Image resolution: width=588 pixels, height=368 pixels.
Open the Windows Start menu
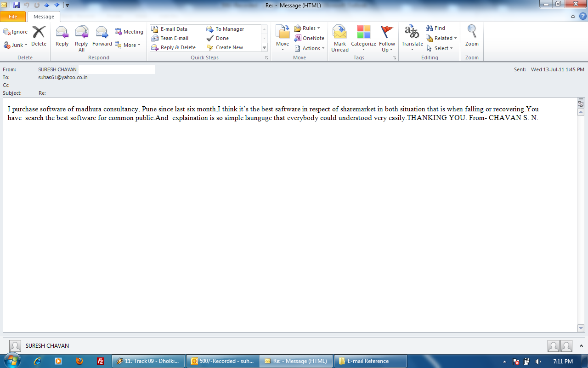tap(11, 361)
